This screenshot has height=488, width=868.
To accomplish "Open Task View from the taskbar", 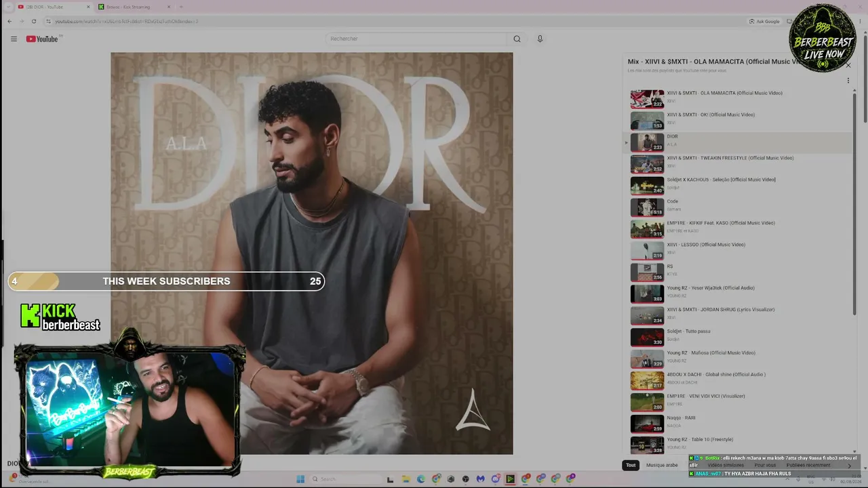I will [390, 479].
